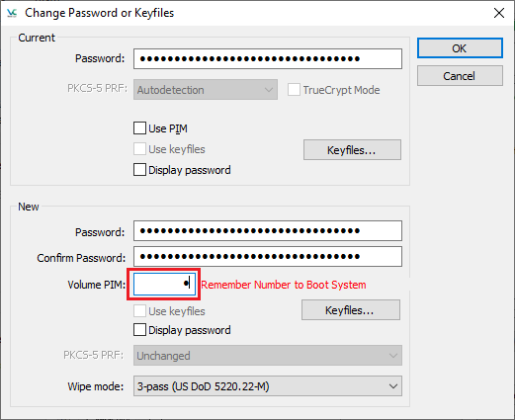This screenshot has height=420, width=515.
Task: Click the red Remember Number to Boot System text
Action: click(x=284, y=285)
